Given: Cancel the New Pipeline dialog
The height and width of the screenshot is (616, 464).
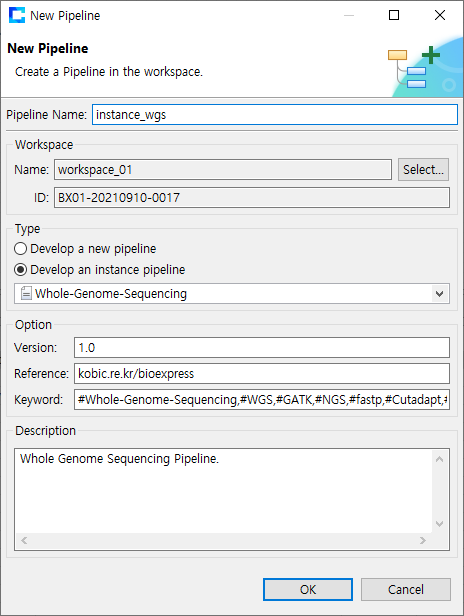Looking at the screenshot, I should pos(406,589).
